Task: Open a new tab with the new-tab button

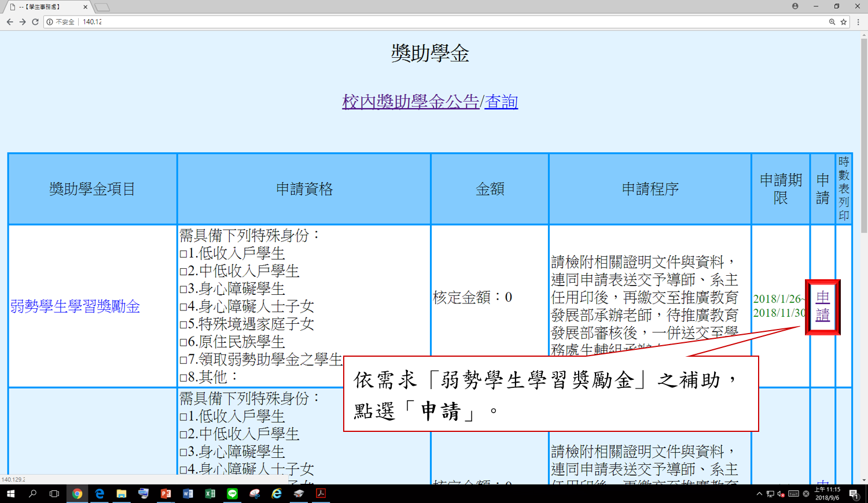Action: [x=102, y=8]
